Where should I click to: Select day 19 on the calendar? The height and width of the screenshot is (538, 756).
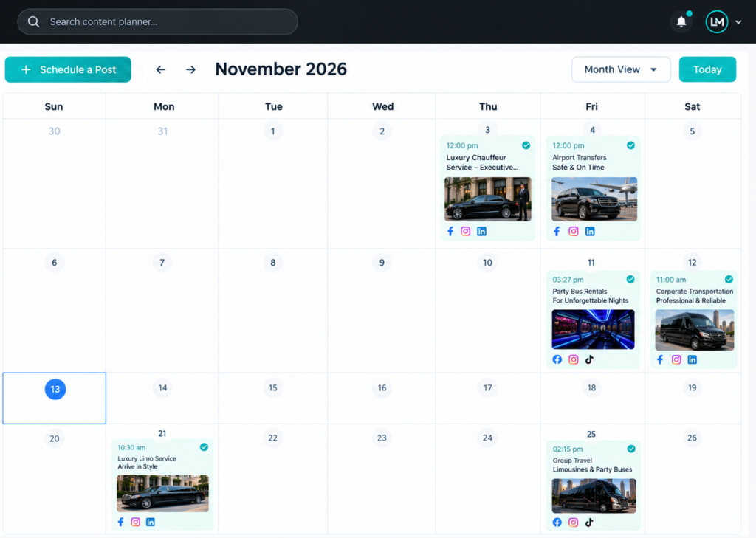point(692,387)
